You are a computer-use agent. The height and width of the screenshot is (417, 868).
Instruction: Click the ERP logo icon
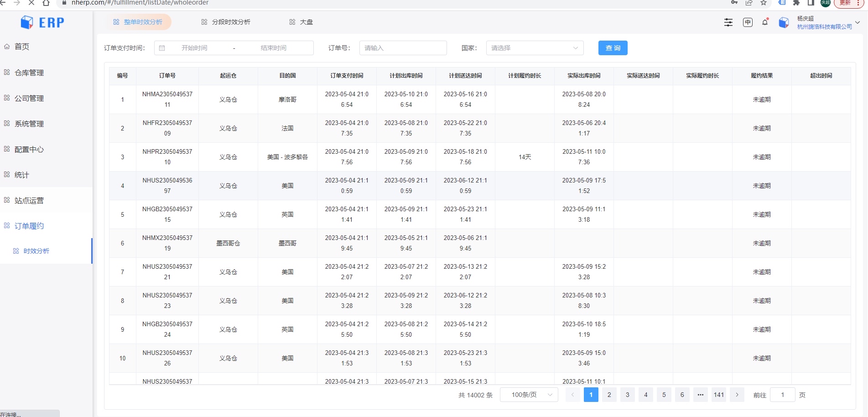pyautogui.click(x=27, y=22)
